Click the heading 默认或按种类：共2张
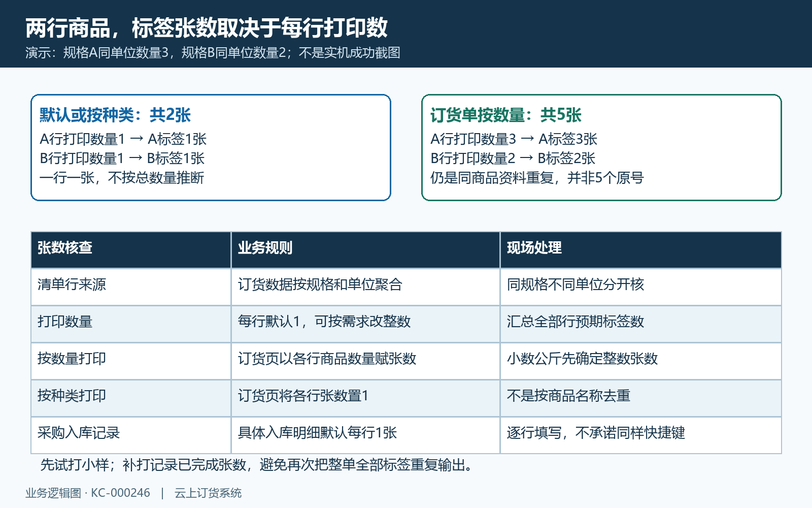 click(x=115, y=115)
